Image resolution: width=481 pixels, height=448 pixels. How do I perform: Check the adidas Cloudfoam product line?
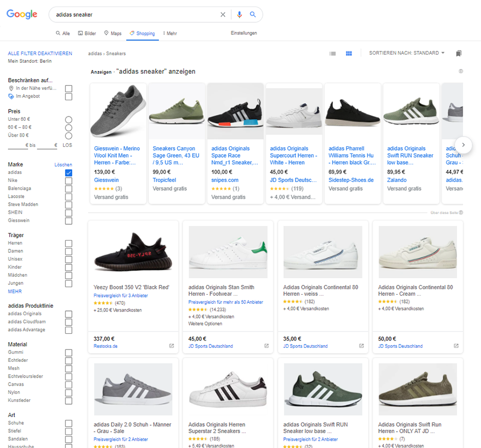(x=69, y=322)
